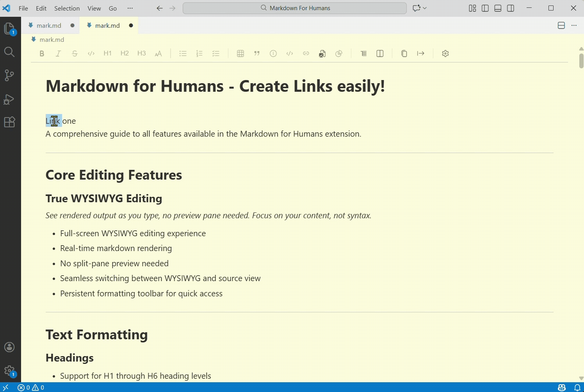
Task: Open the Markdown editor settings gear
Action: coord(445,53)
